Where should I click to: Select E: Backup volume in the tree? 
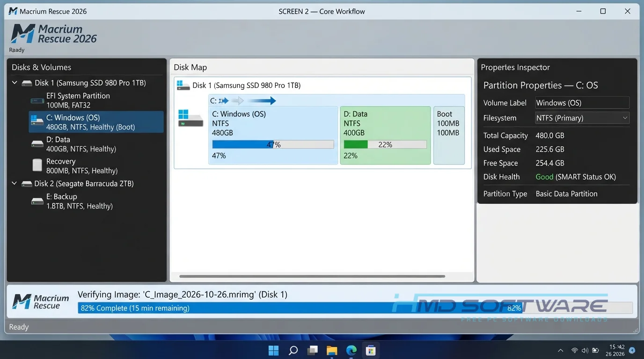(x=96, y=201)
